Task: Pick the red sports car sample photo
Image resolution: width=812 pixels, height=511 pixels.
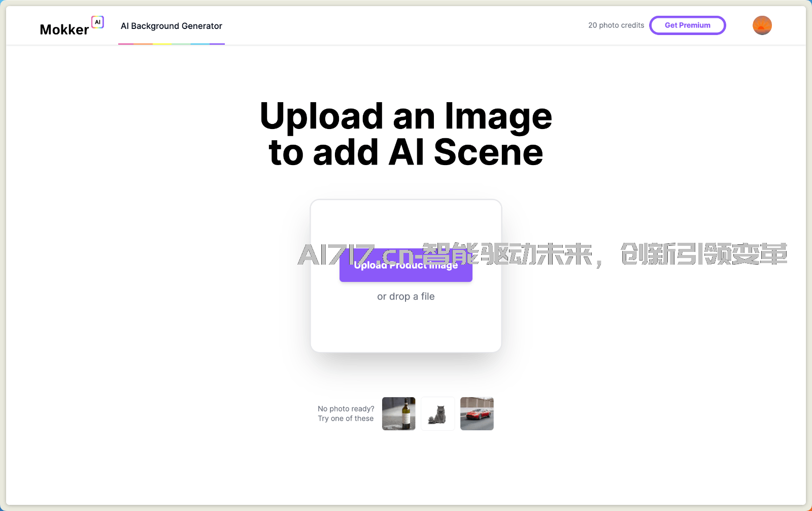Action: pos(477,413)
